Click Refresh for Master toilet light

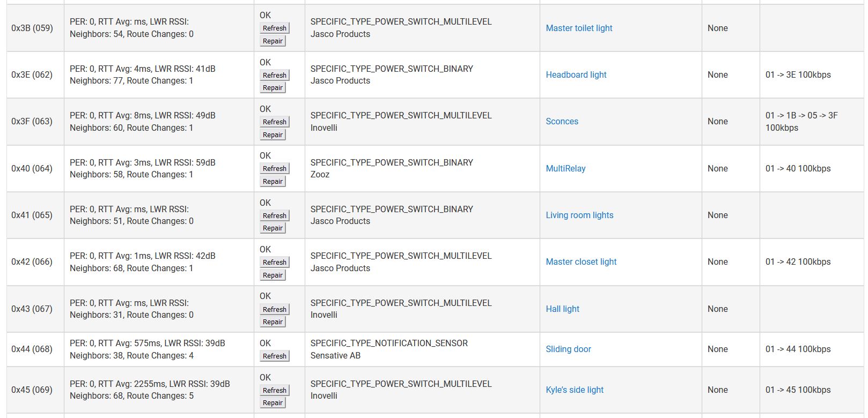point(275,28)
